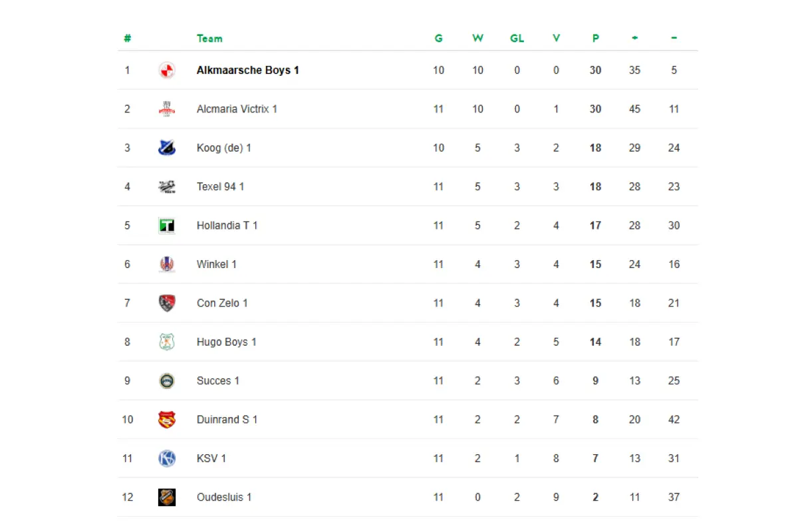The height and width of the screenshot is (532, 798).
Task: Select the Hugo Boys green crest
Action: point(167,342)
